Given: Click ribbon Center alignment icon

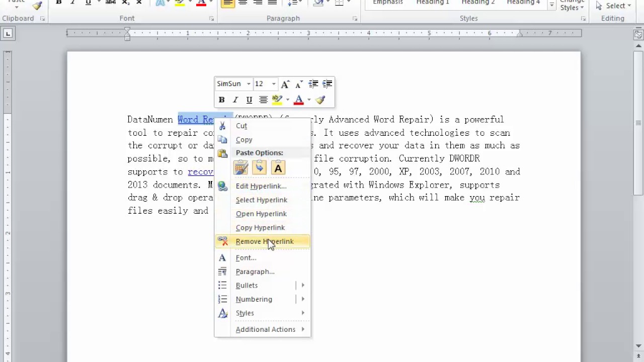Looking at the screenshot, I should 243,3.
